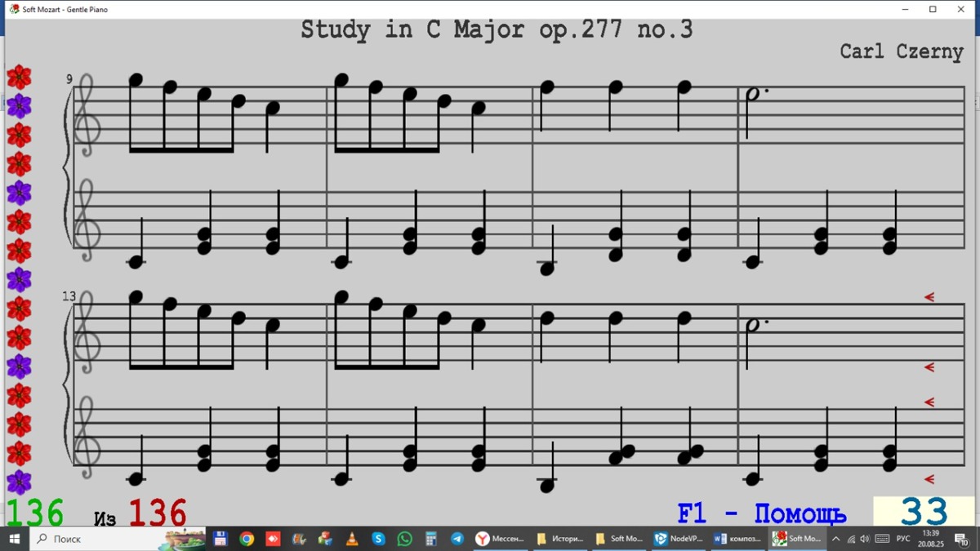Image resolution: width=980 pixels, height=551 pixels.
Task: Click the "Из" label between the counters
Action: coord(105,518)
